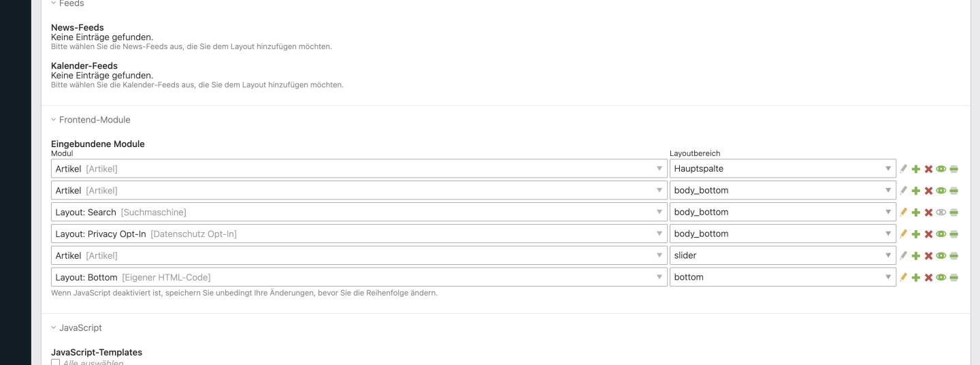Open the Layout: Privacy Opt-In module dropdown
The height and width of the screenshot is (365, 980).
[x=359, y=234]
